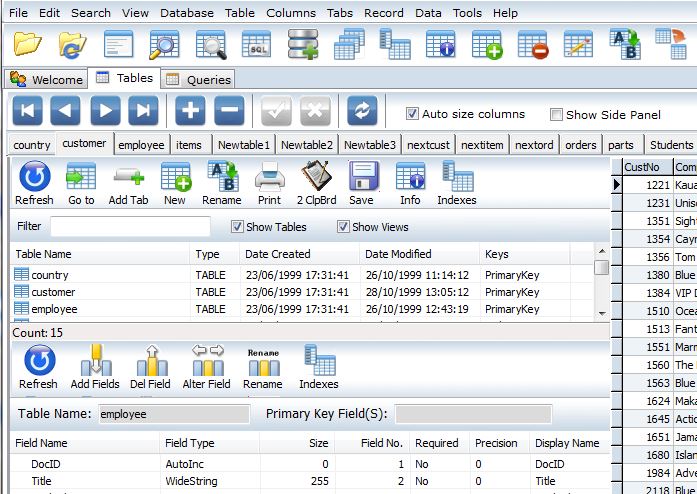Screen dimensions: 697x494
Task: Open the Database menu
Action: [187, 13]
